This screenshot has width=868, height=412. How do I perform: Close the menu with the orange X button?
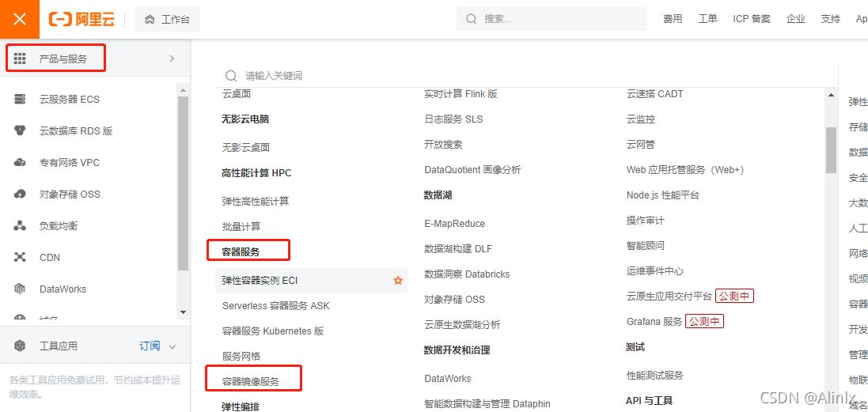click(19, 19)
